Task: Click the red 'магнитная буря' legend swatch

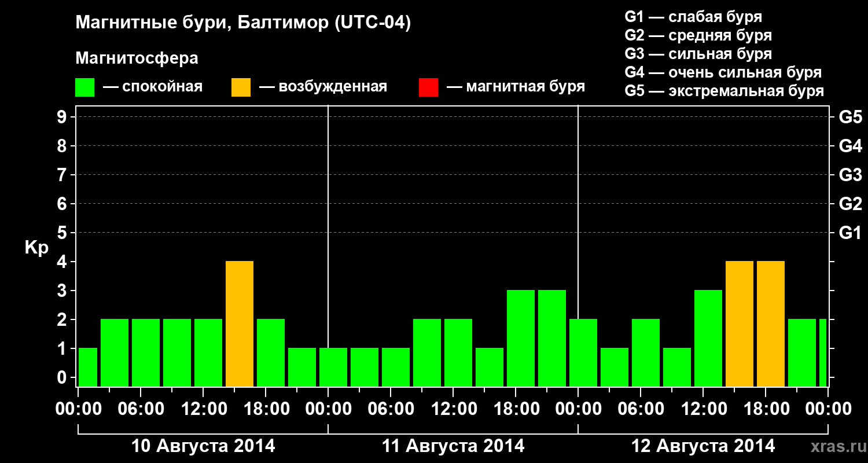Action: pos(428,87)
